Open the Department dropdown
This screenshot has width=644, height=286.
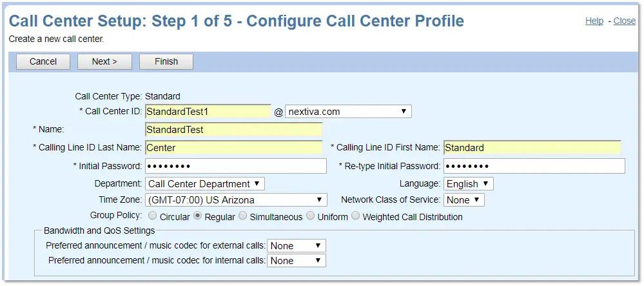point(205,184)
